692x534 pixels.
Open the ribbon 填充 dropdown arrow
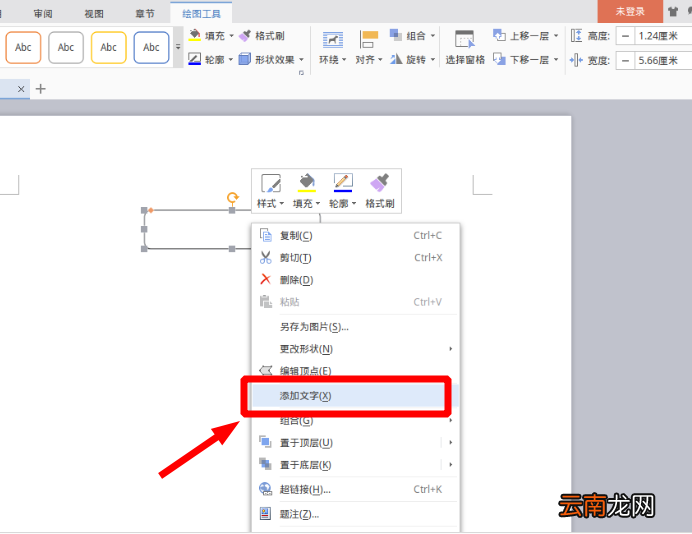pos(231,36)
